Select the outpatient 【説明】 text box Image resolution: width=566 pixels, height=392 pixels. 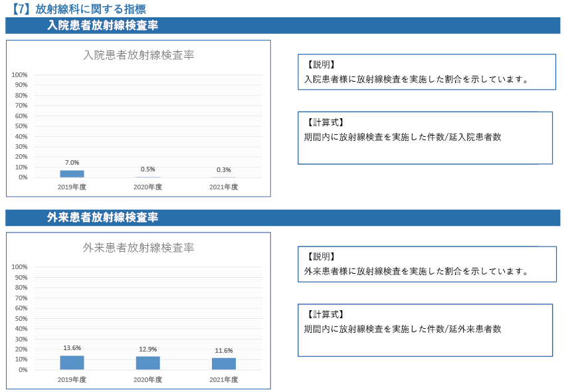click(x=426, y=264)
